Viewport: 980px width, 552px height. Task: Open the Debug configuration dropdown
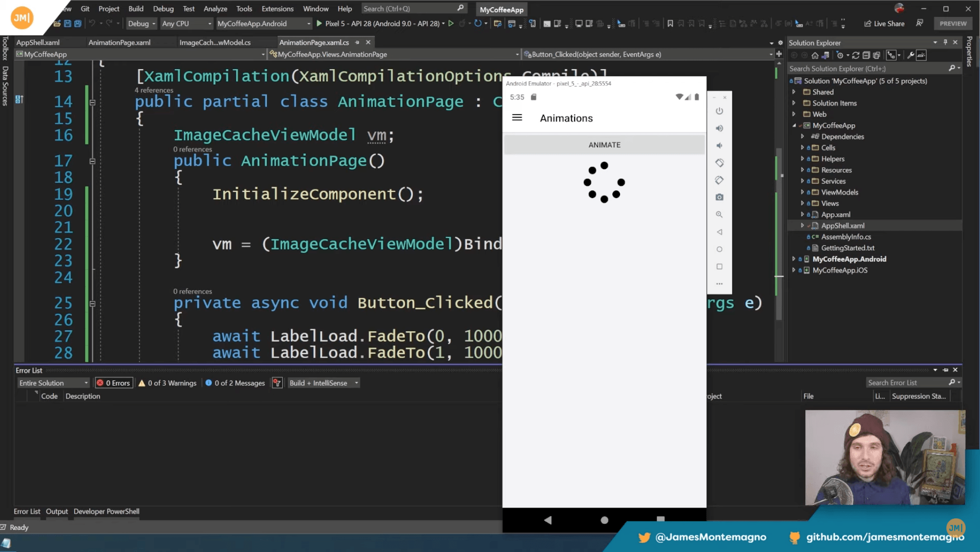(142, 24)
